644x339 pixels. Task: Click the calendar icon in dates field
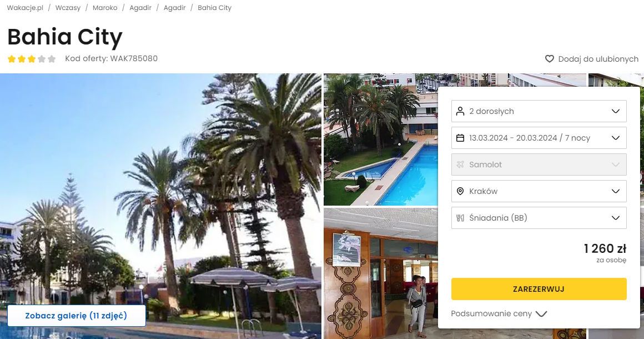460,138
